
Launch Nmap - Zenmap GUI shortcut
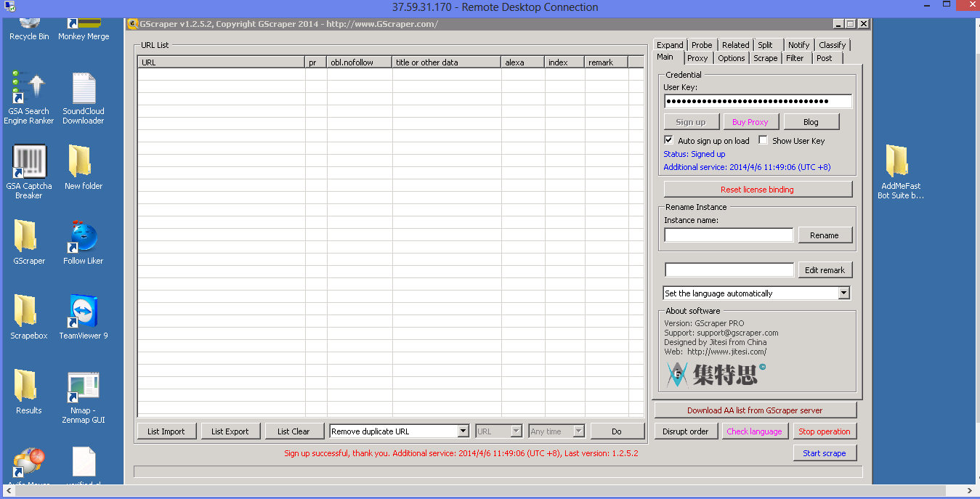click(84, 397)
